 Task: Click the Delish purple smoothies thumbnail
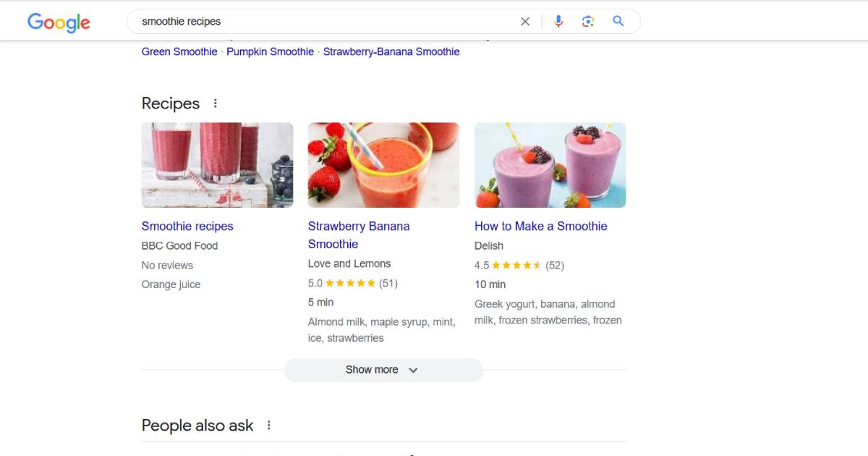click(550, 165)
